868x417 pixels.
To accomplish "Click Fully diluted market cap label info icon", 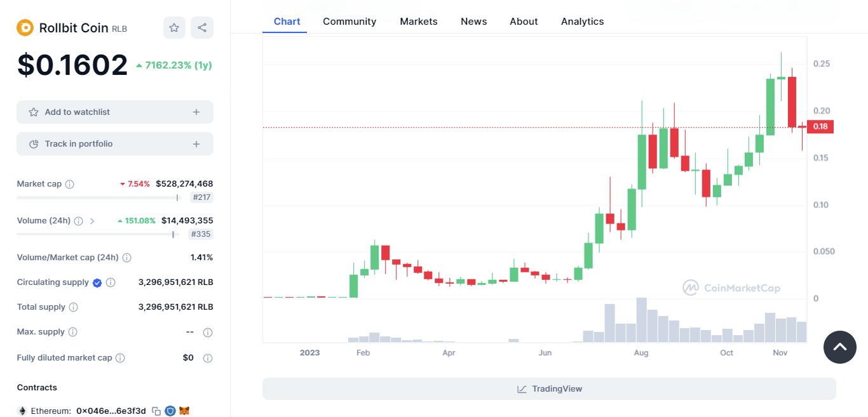I will point(120,358).
